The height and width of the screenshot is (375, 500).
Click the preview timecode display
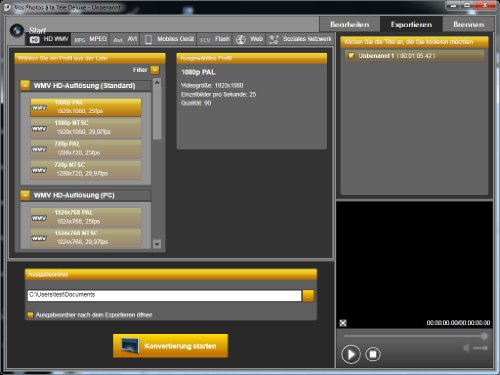(458, 323)
